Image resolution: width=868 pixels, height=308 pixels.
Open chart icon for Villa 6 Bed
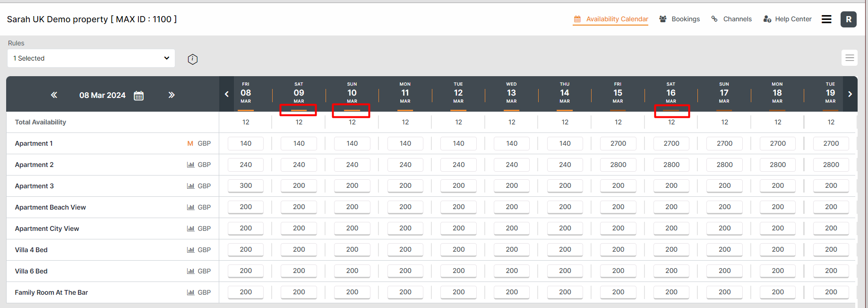pyautogui.click(x=190, y=271)
